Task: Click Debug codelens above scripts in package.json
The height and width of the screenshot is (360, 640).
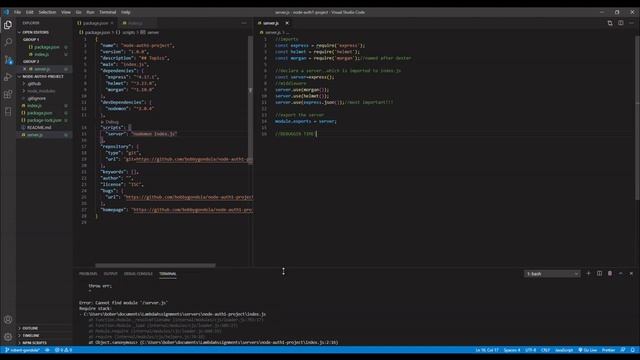Action: coord(109,122)
